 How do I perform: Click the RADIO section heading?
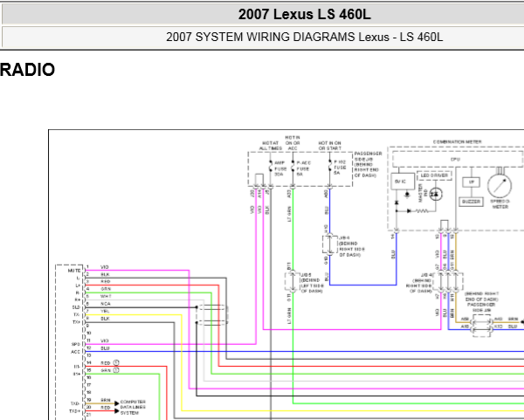tap(27, 70)
